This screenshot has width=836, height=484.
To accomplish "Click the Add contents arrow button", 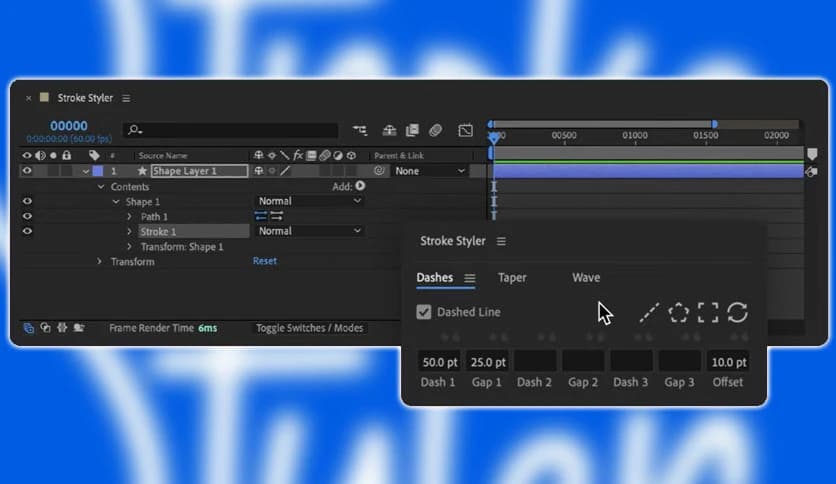I will tap(360, 185).
